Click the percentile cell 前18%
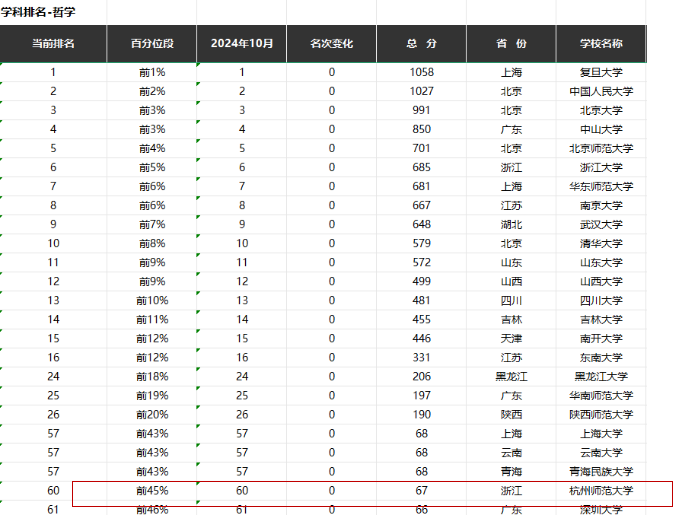 [x=152, y=376]
